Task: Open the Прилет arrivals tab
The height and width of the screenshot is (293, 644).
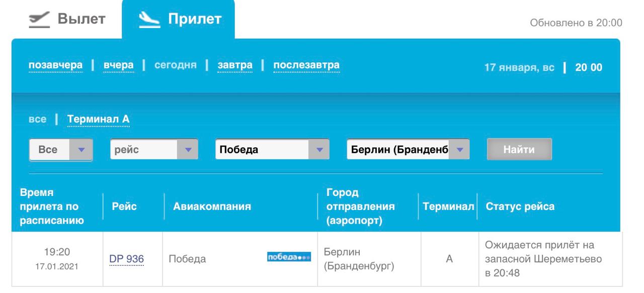Action: coord(179,20)
